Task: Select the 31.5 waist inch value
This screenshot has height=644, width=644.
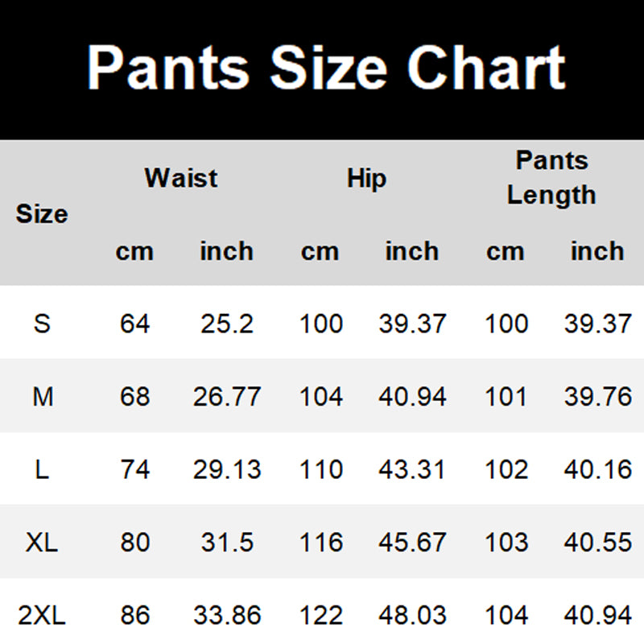Action: coord(227,543)
